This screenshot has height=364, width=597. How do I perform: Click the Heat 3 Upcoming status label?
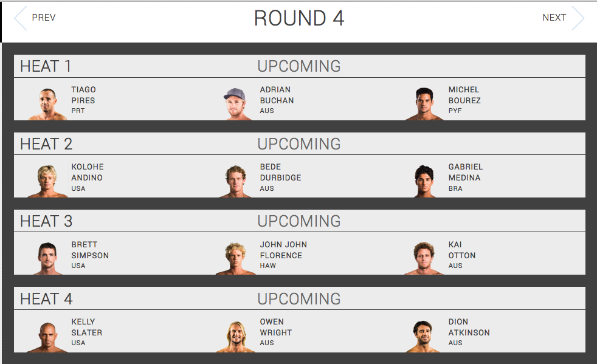point(298,221)
